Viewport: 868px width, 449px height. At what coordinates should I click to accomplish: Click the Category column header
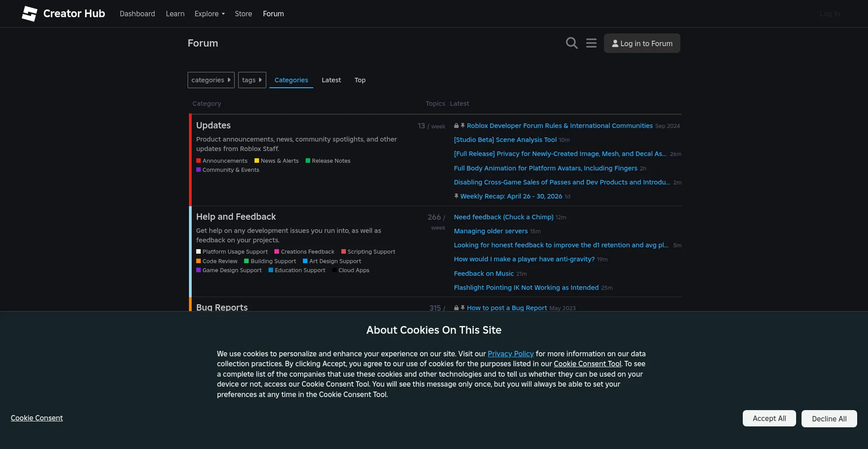207,104
